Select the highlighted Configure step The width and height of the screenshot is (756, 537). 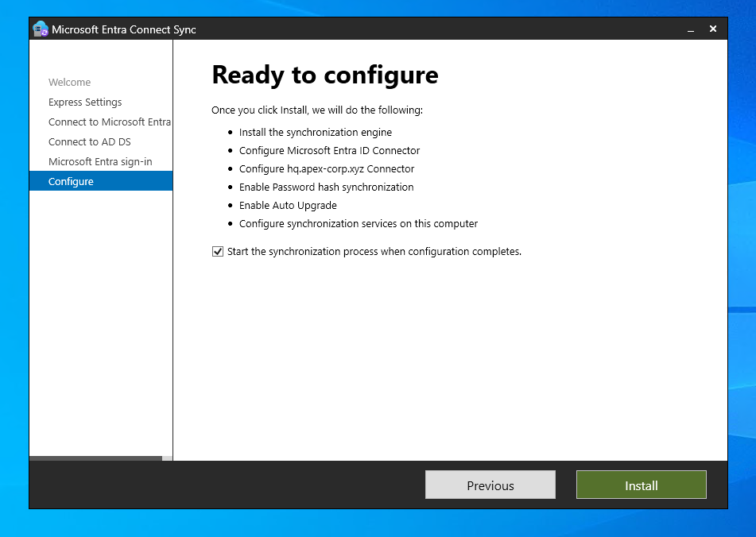tap(101, 181)
